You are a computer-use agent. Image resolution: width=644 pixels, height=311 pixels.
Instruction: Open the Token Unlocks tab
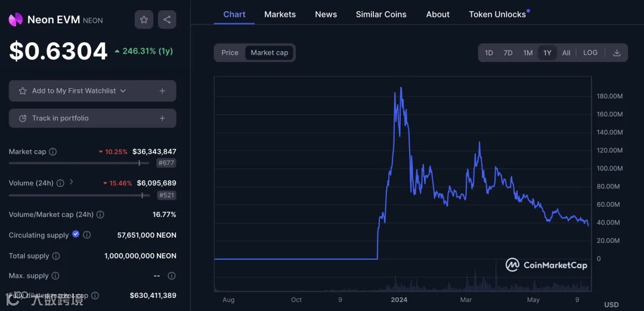coord(497,14)
